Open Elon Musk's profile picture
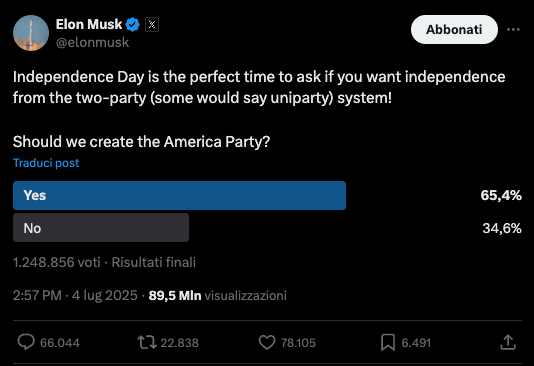The width and height of the screenshot is (534, 366). pyautogui.click(x=31, y=33)
